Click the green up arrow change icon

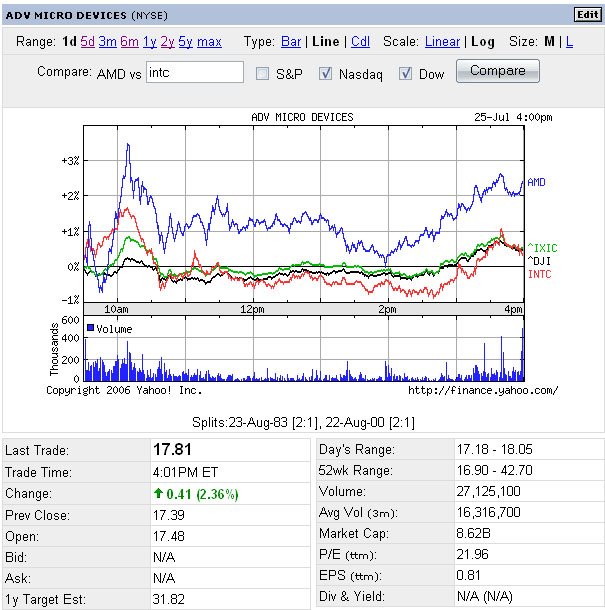pyautogui.click(x=158, y=493)
